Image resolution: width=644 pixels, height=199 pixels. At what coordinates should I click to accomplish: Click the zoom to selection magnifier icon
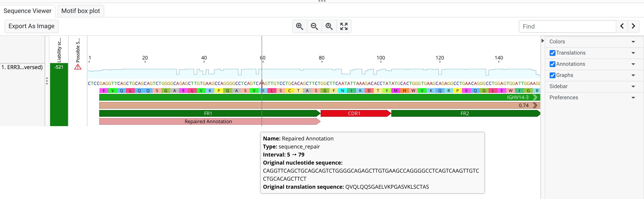[329, 26]
